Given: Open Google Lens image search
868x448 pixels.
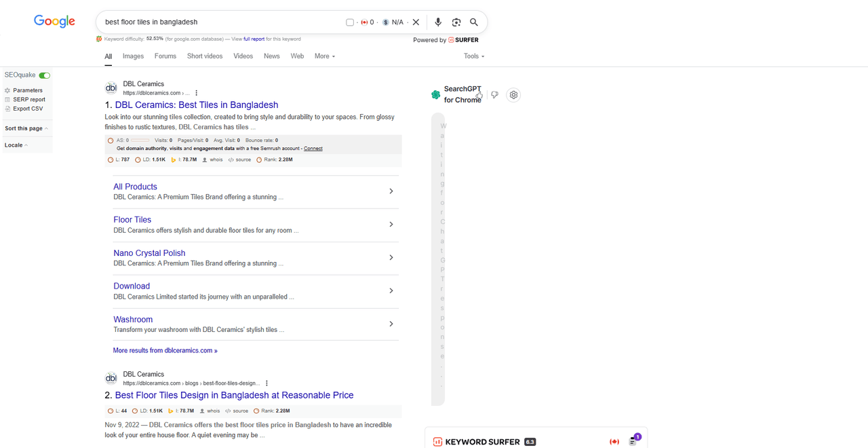Looking at the screenshot, I should click(456, 22).
